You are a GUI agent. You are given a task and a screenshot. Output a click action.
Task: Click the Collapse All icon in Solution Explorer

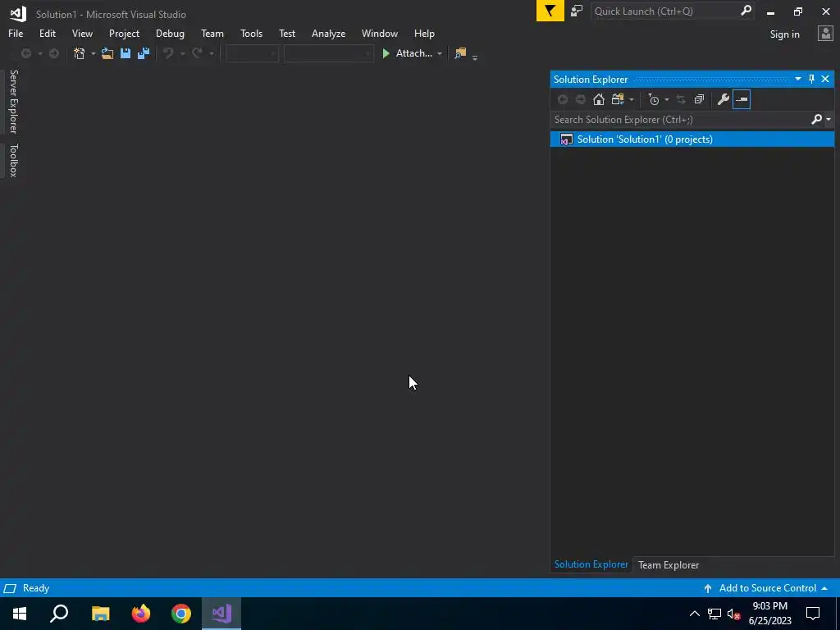point(699,99)
